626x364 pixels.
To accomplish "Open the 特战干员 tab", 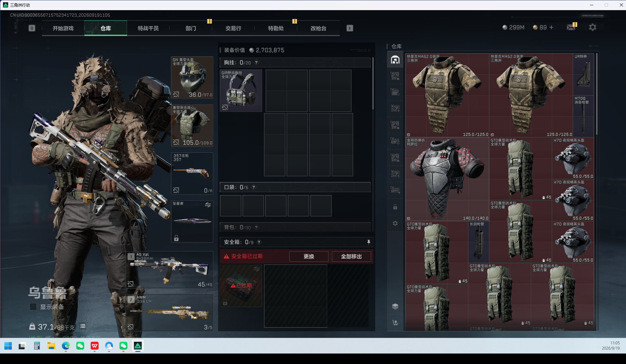I will coord(148,28).
